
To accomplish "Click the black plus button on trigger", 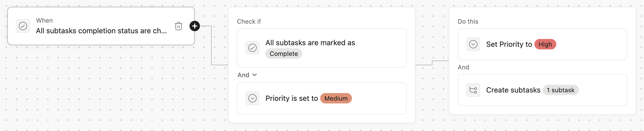I will (x=195, y=26).
